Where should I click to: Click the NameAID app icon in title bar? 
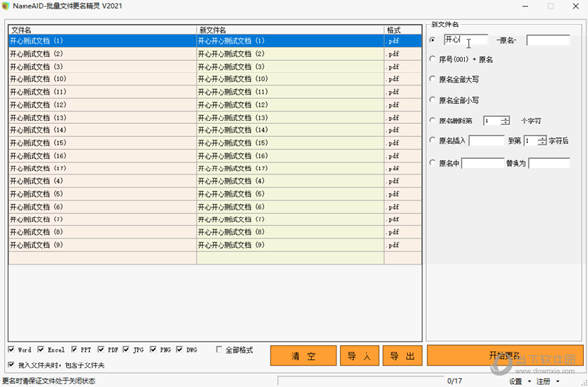point(5,6)
